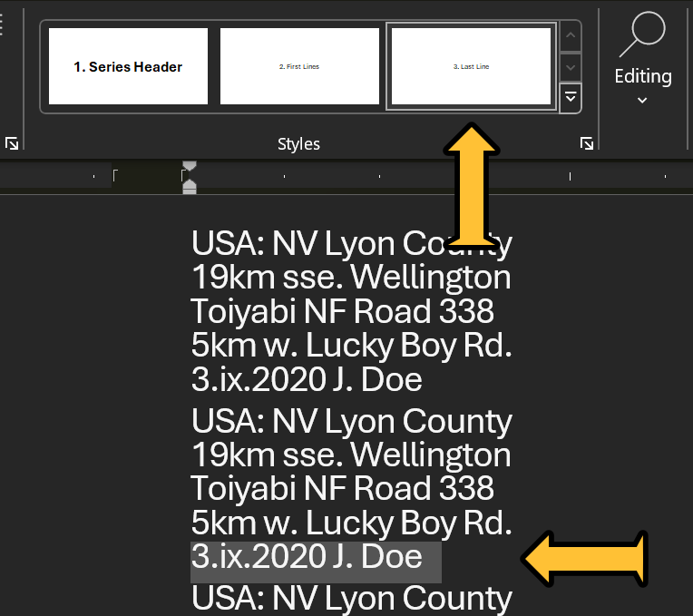Open the Editing dropdown chevron
The height and width of the screenshot is (616, 693).
pyautogui.click(x=642, y=101)
